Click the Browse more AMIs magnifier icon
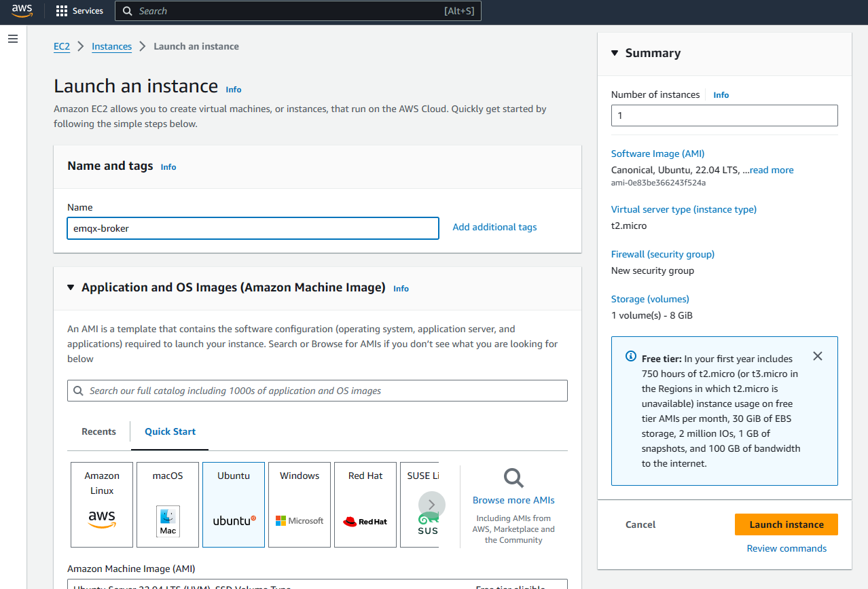Image resolution: width=868 pixels, height=589 pixels. click(x=513, y=478)
